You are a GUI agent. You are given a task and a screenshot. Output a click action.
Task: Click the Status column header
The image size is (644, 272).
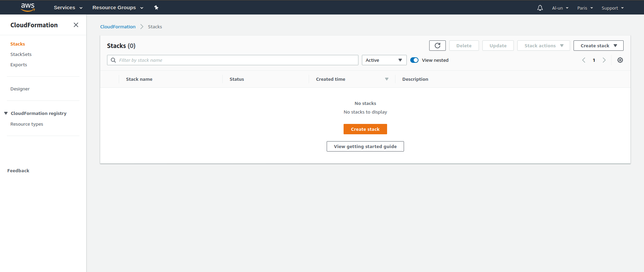click(x=237, y=79)
